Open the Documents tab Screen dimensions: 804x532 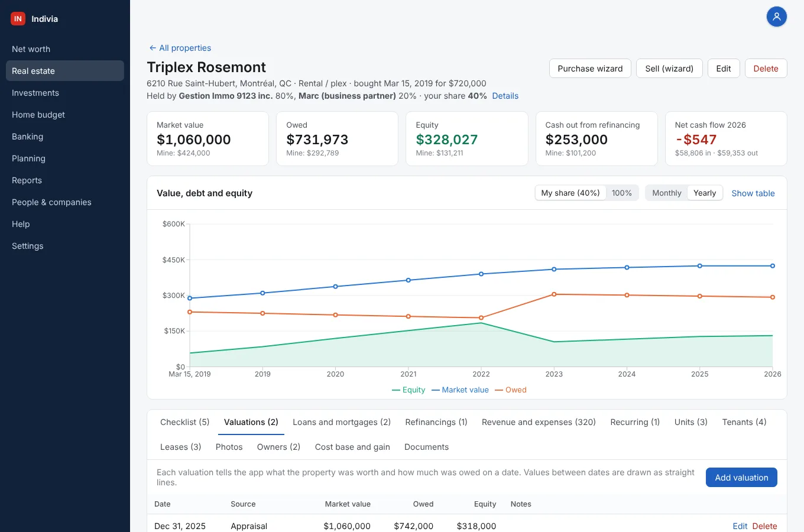click(426, 447)
